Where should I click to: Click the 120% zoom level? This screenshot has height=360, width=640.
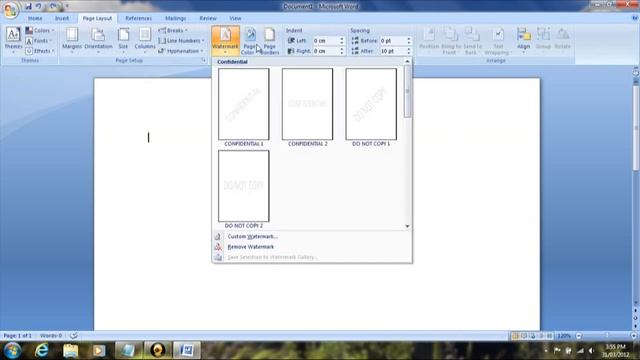[x=564, y=336]
